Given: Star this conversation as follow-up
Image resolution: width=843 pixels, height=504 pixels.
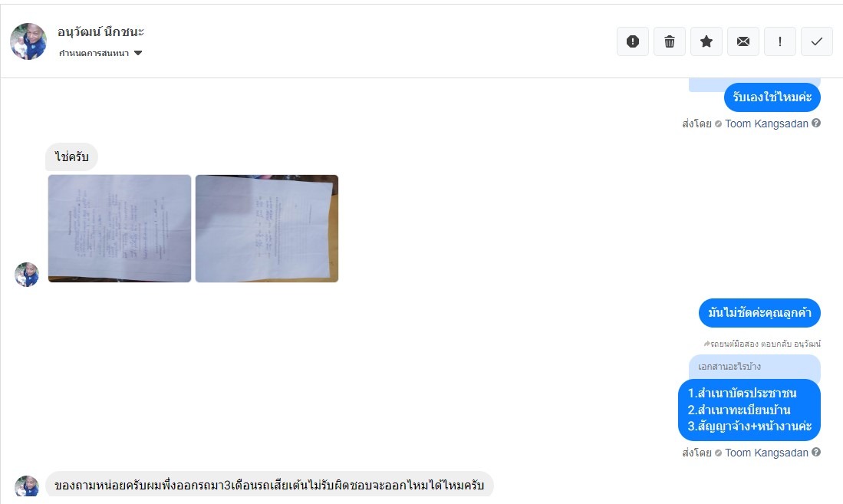Looking at the screenshot, I should tap(706, 41).
